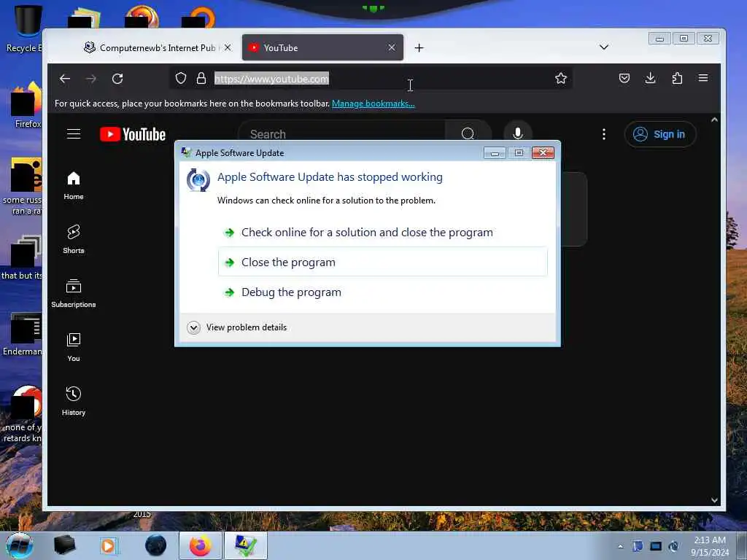Screen dimensions: 747x560
Task: Open the dark globe taskbar icon
Action: pos(156,545)
